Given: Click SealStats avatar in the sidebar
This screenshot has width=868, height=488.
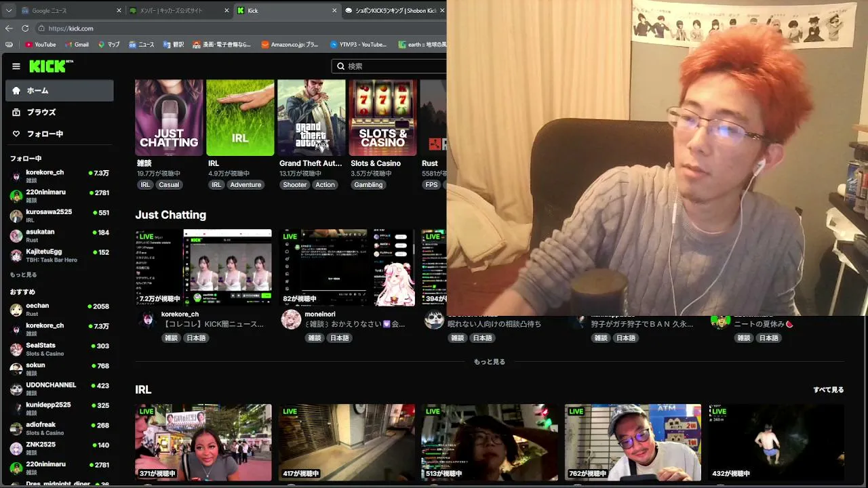Looking at the screenshot, I should [16, 349].
